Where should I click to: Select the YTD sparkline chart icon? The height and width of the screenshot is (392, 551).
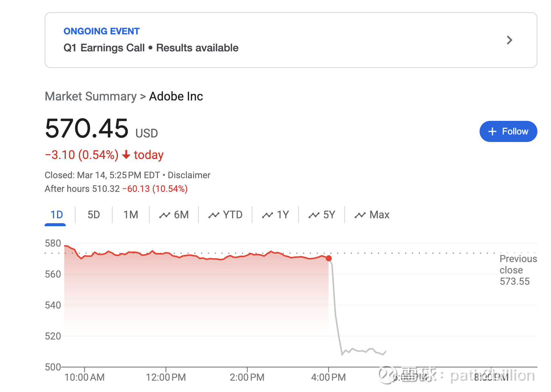(x=214, y=215)
